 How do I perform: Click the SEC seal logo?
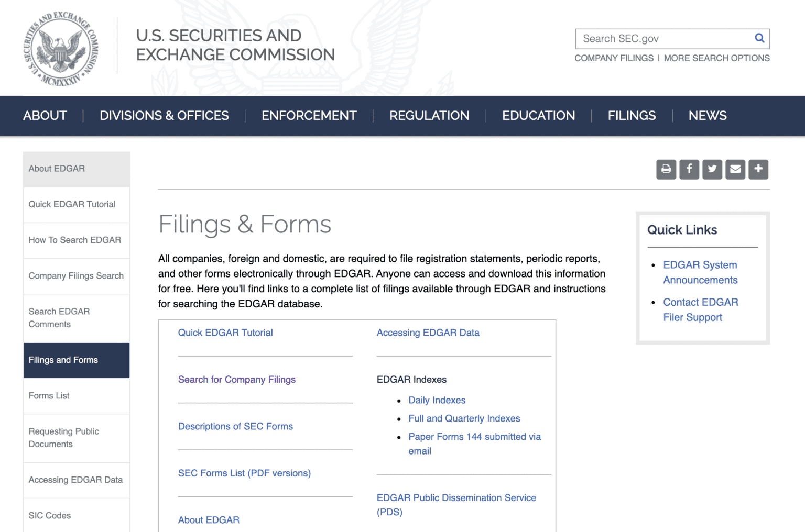coord(61,49)
